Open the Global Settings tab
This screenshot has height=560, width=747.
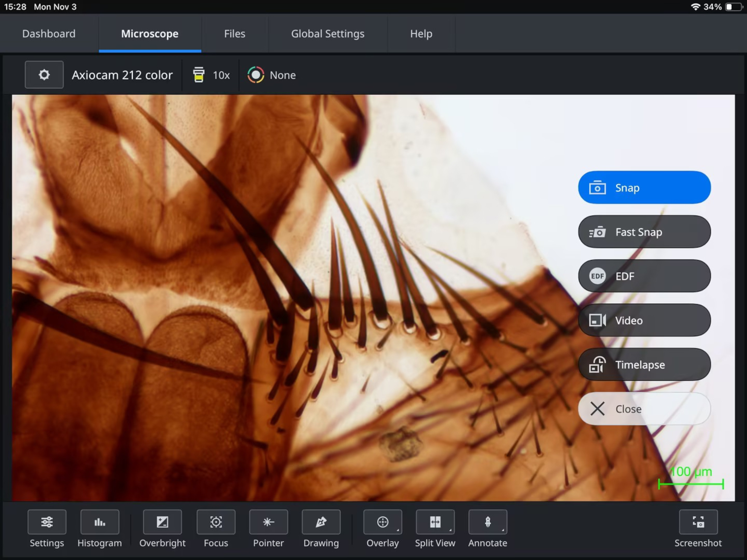click(328, 34)
